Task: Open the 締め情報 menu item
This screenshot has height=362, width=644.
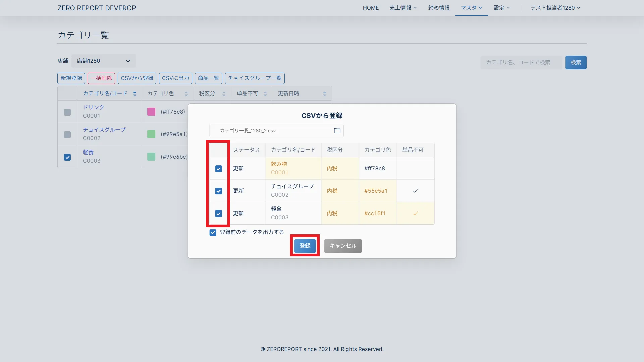Action: (x=439, y=8)
